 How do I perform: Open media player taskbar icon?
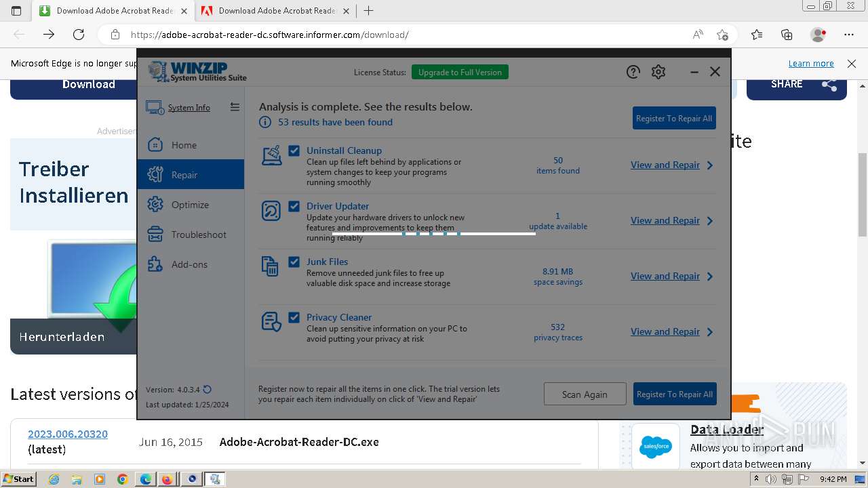click(100, 479)
